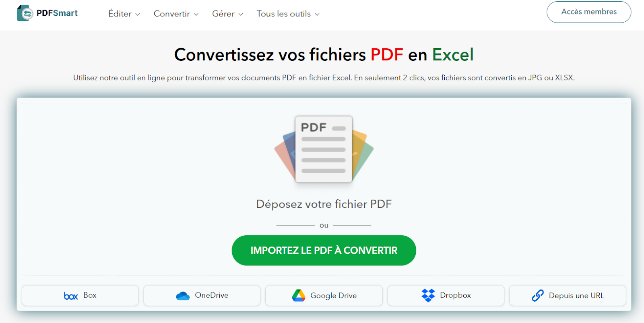Click the PDFSmart logo icon
This screenshot has width=644, height=323.
24,12
